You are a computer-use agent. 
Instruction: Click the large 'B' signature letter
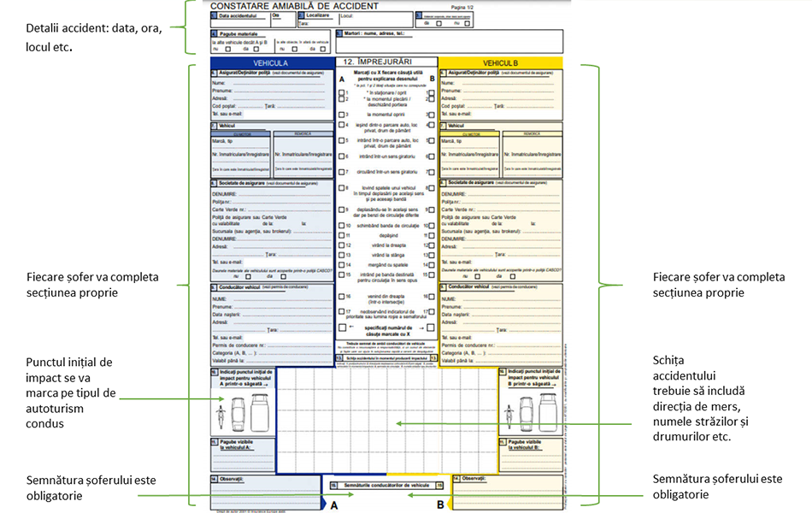click(x=440, y=504)
